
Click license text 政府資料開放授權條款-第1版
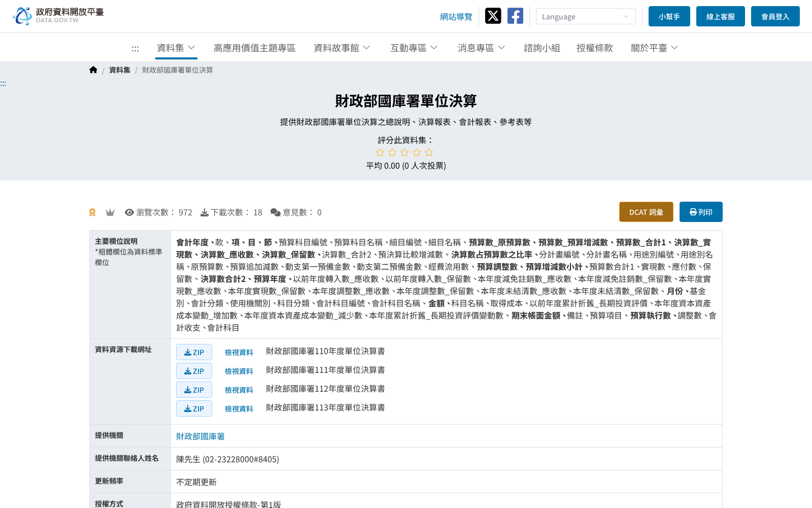228,504
